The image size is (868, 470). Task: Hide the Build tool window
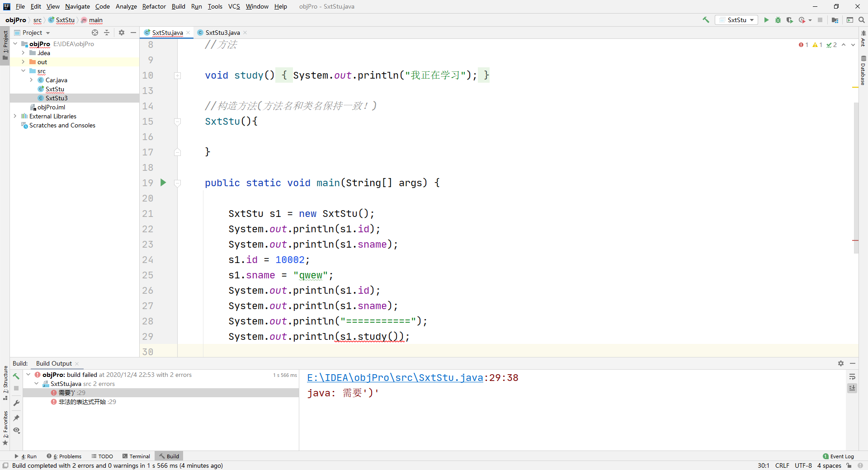[853, 363]
